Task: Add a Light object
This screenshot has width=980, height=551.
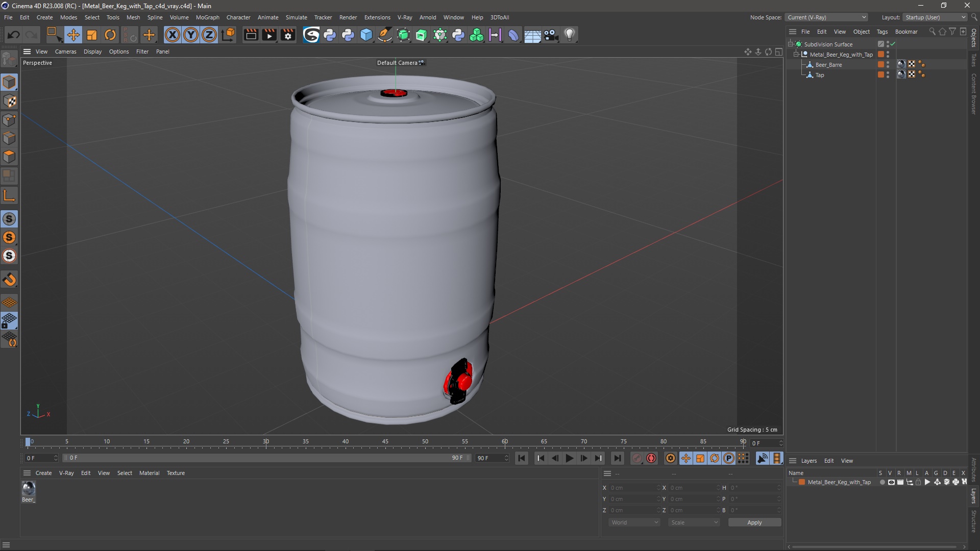Action: coord(570,35)
